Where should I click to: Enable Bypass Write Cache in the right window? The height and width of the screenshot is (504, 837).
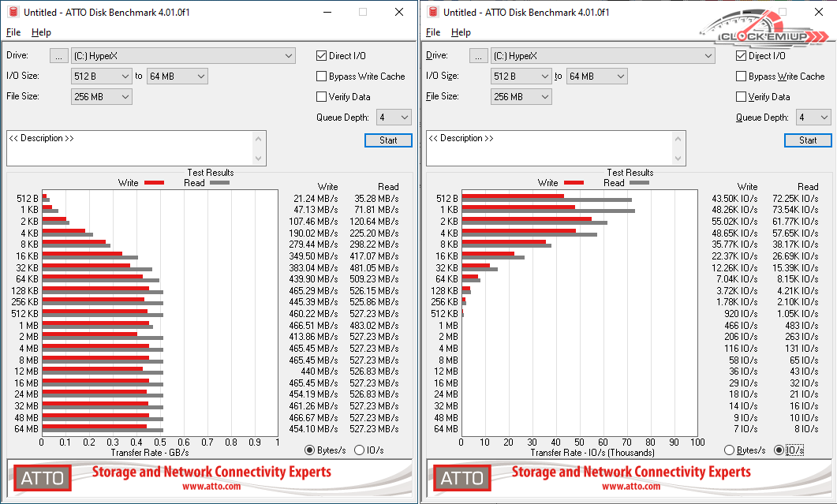point(742,77)
